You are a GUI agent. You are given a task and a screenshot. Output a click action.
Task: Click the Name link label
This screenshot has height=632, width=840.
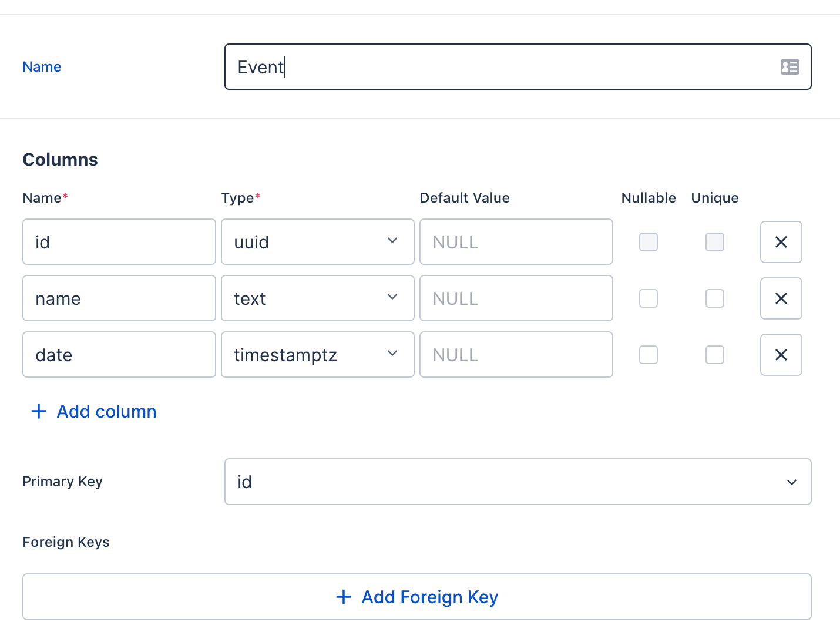coord(41,66)
